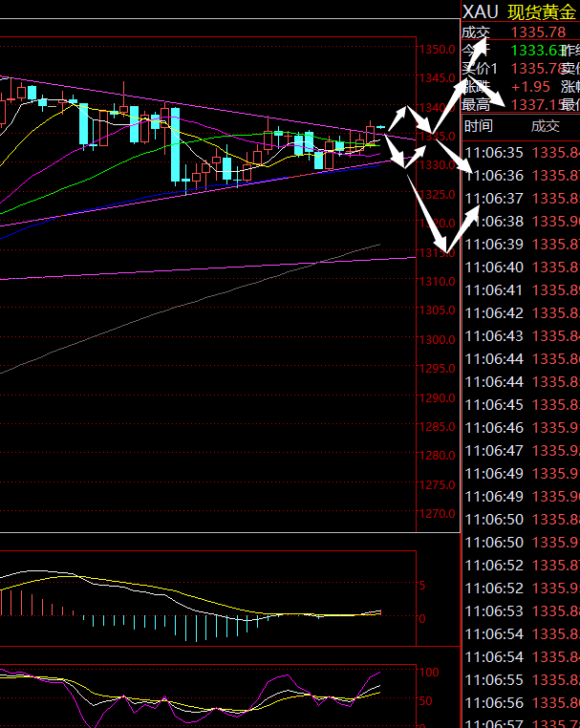Image resolution: width=580 pixels, height=728 pixels.
Task: Select the tick row at 11:06:41
Action: tap(522, 290)
